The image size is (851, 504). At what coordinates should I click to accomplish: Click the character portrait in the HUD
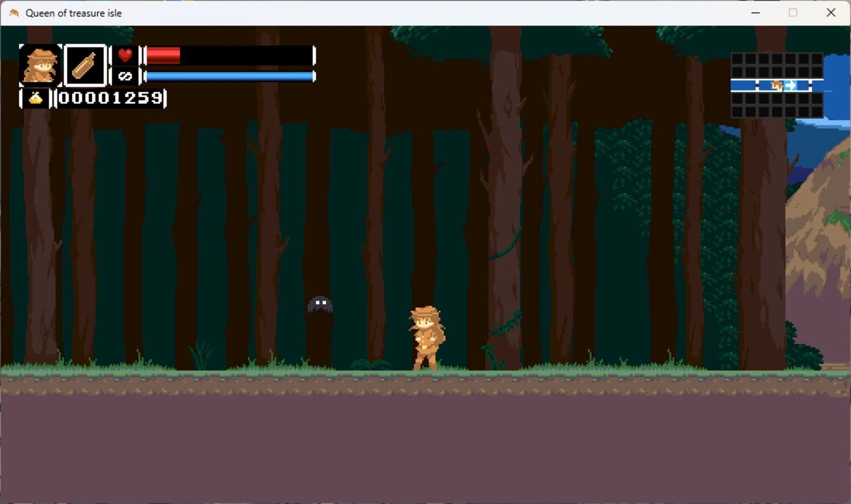40,66
